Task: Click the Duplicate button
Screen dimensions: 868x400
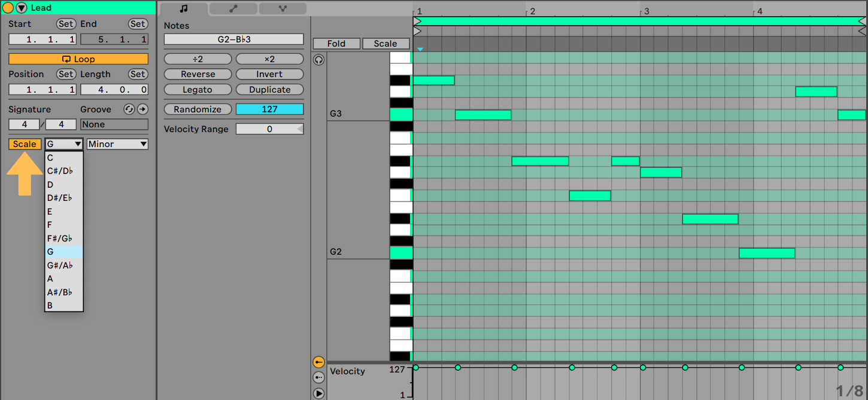Action: point(269,90)
